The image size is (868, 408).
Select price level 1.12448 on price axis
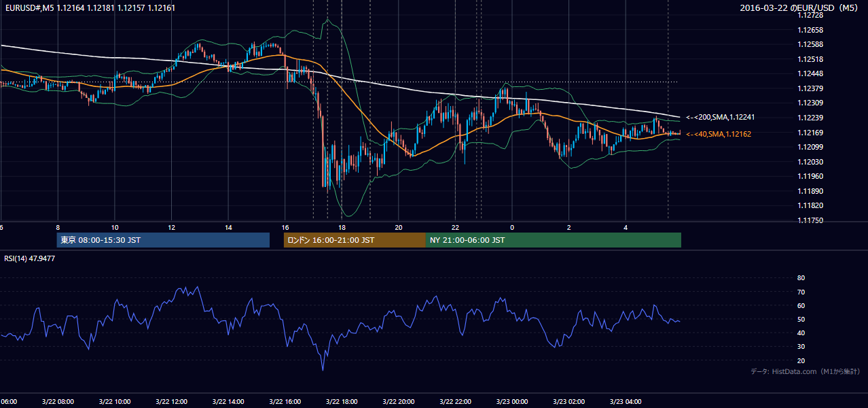(811, 73)
